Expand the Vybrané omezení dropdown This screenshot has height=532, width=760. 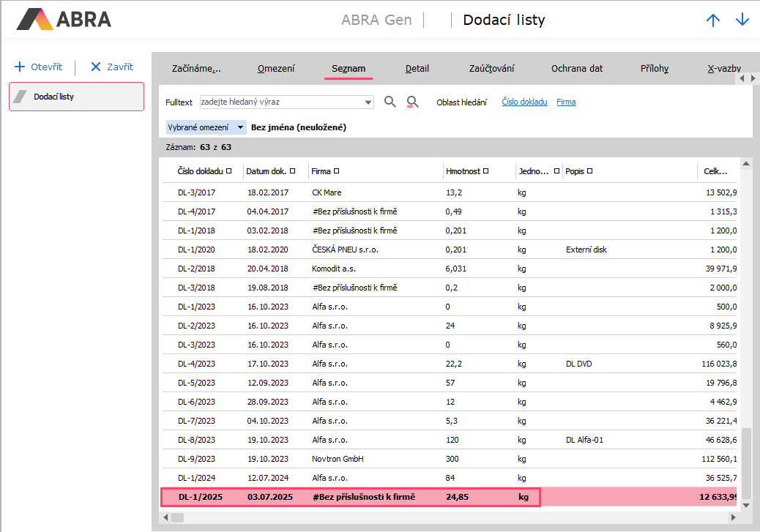point(240,127)
